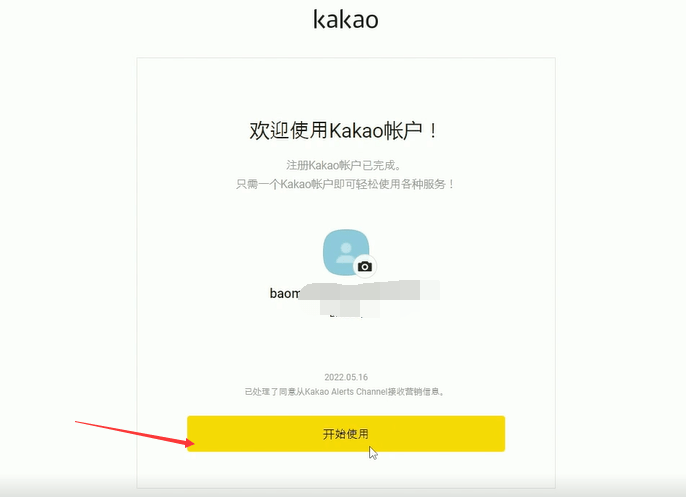The image size is (686, 497).
Task: Start using account with 开始使用 button
Action: click(x=346, y=434)
